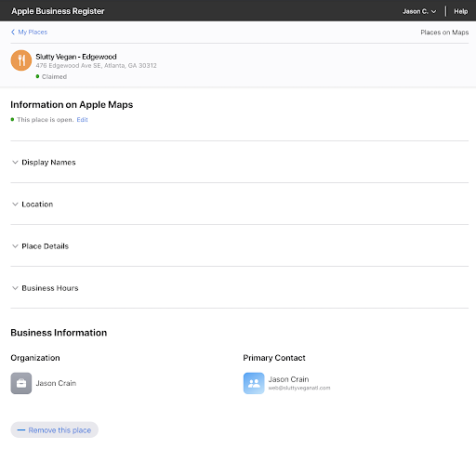Go to Places on Maps
The image size is (476, 449).
(x=444, y=33)
